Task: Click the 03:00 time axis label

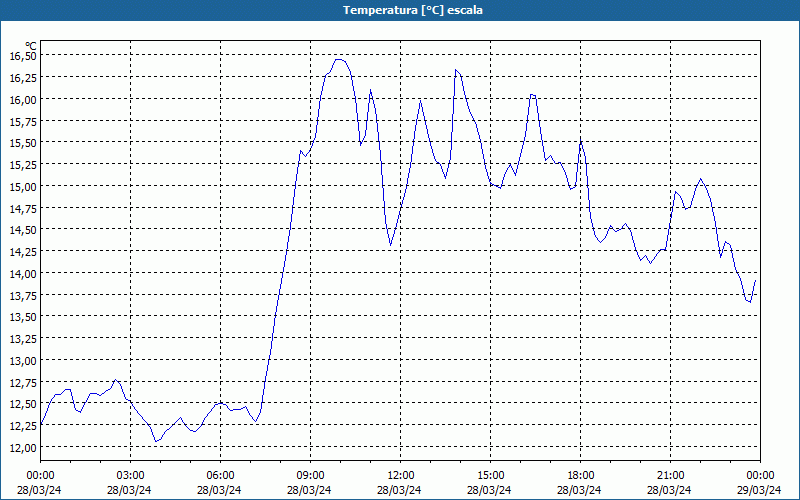Action: (130, 476)
